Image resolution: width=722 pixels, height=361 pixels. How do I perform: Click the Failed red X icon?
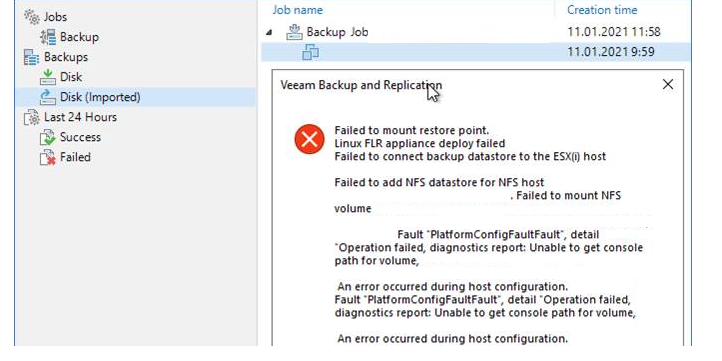pos(48,157)
